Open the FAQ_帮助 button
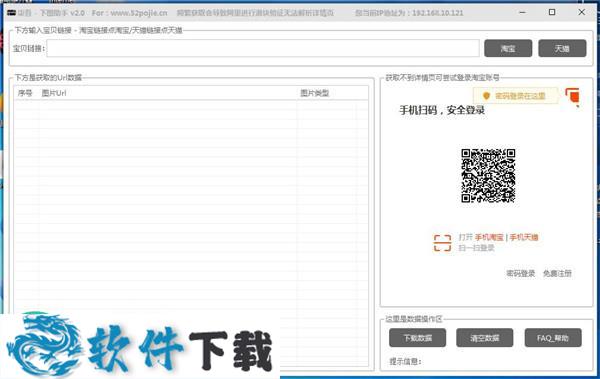Image resolution: width=600 pixels, height=379 pixels. pyautogui.click(x=553, y=338)
